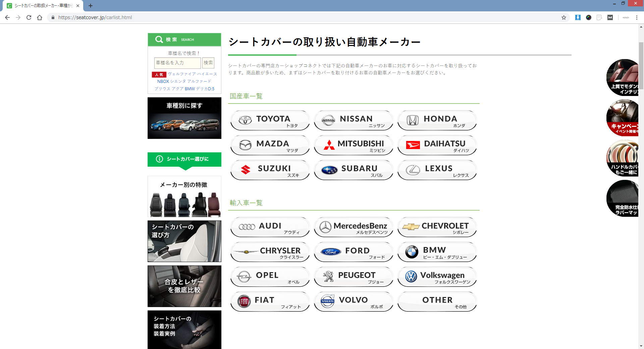Open the 車種別に探す banner
The width and height of the screenshot is (644, 349).
coord(184,118)
